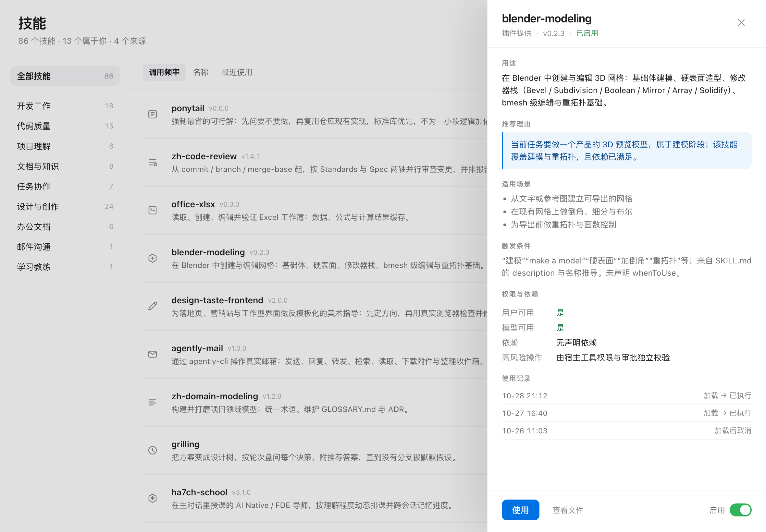The width and height of the screenshot is (766, 532).
Task: Toggle the 启用 switch off
Action: (740, 510)
